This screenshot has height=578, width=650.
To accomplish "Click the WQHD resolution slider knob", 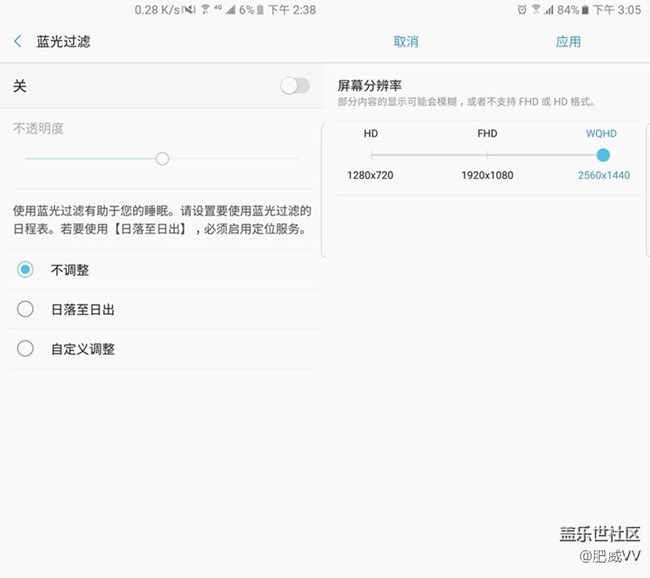I will coord(603,155).
